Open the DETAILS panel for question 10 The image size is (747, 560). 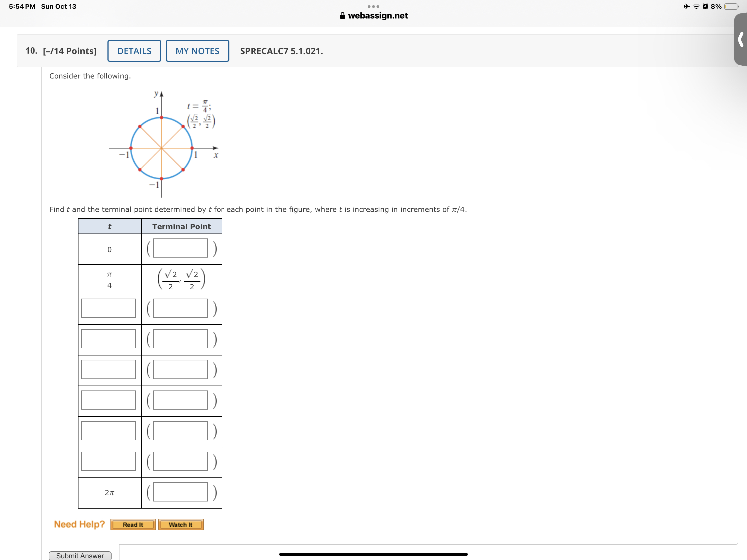coord(134,51)
